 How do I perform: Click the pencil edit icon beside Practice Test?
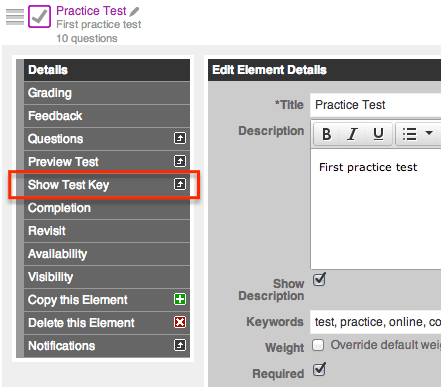point(134,12)
